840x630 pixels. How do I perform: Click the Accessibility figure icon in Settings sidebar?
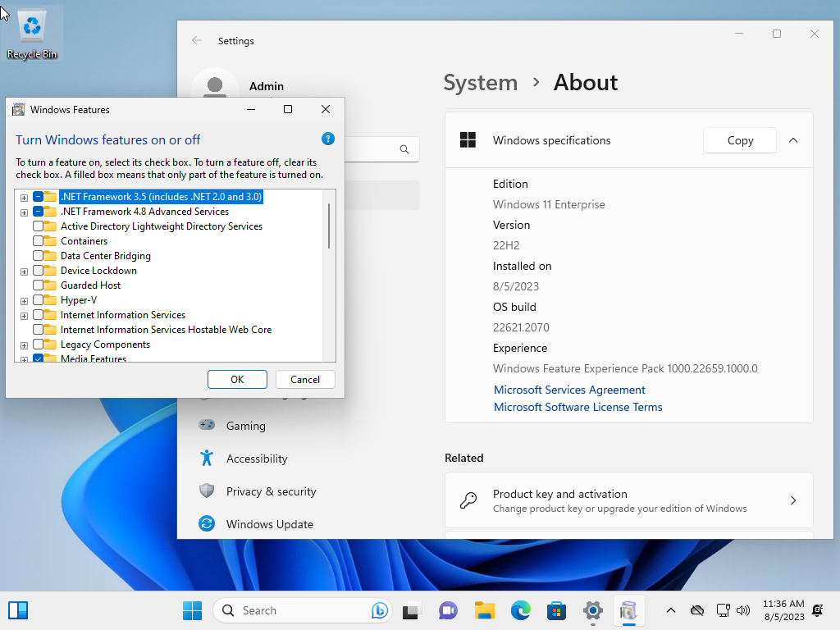tap(207, 458)
